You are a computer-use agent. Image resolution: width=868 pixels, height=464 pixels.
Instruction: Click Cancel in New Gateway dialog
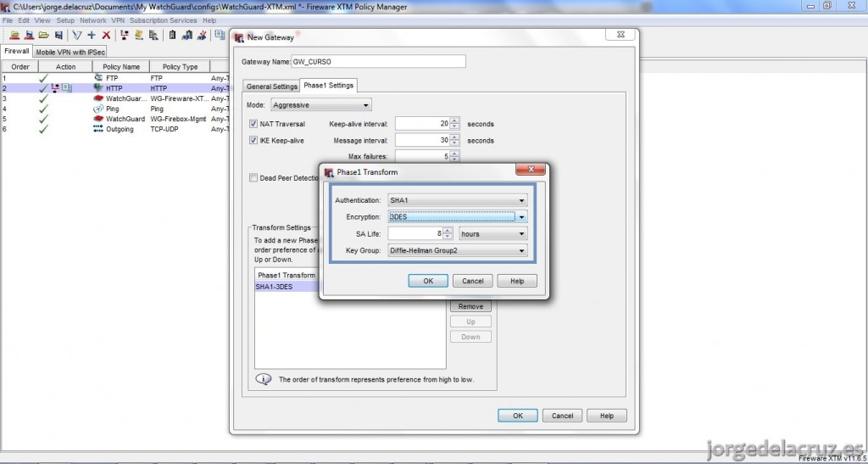(563, 416)
